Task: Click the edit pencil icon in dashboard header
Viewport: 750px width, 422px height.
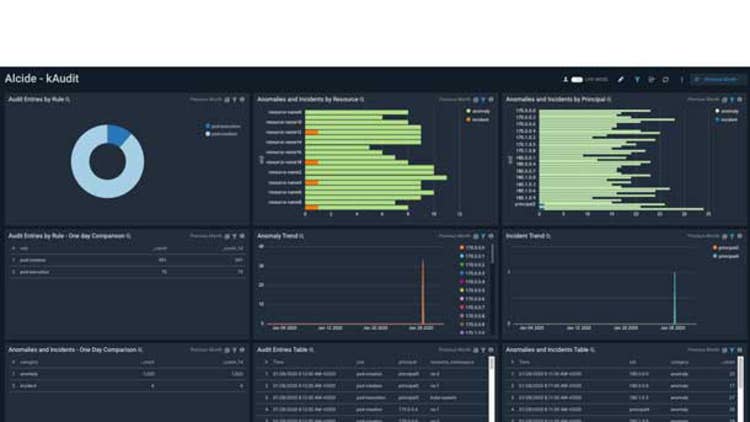Action: 621,79
